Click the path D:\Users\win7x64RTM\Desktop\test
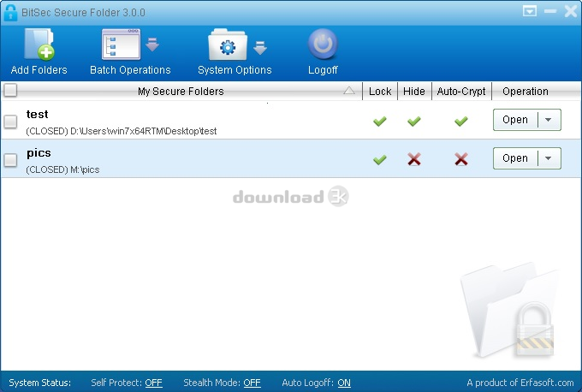Screen dimensions: 582x392 (x=143, y=131)
